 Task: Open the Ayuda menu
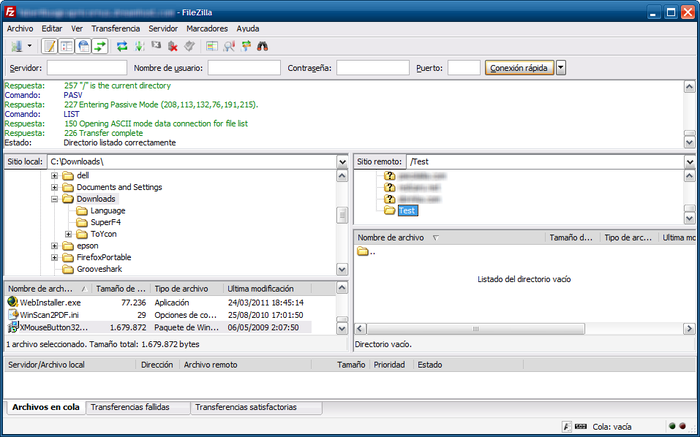click(x=248, y=29)
